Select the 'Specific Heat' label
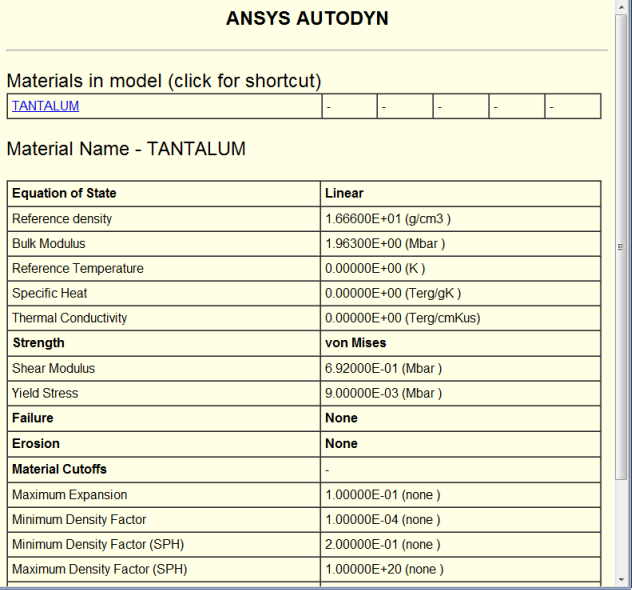The width and height of the screenshot is (632, 590). (x=50, y=293)
